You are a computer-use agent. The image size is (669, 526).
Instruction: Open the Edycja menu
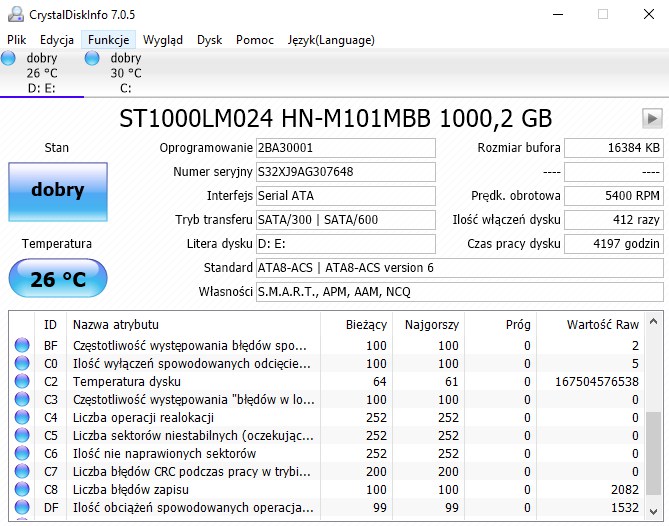(x=57, y=40)
